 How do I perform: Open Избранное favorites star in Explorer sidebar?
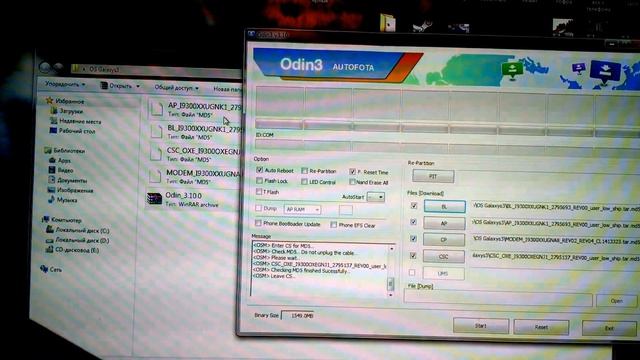tap(49, 100)
